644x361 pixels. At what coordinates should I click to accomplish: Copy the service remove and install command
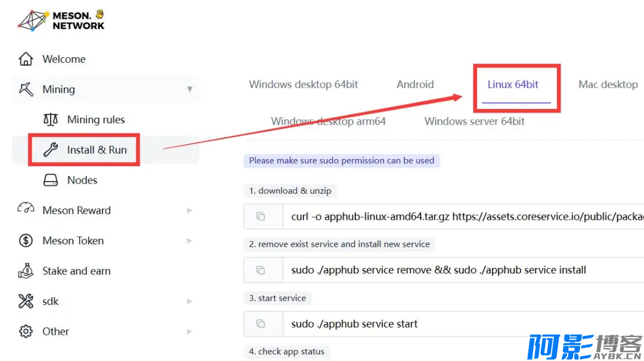click(x=261, y=270)
